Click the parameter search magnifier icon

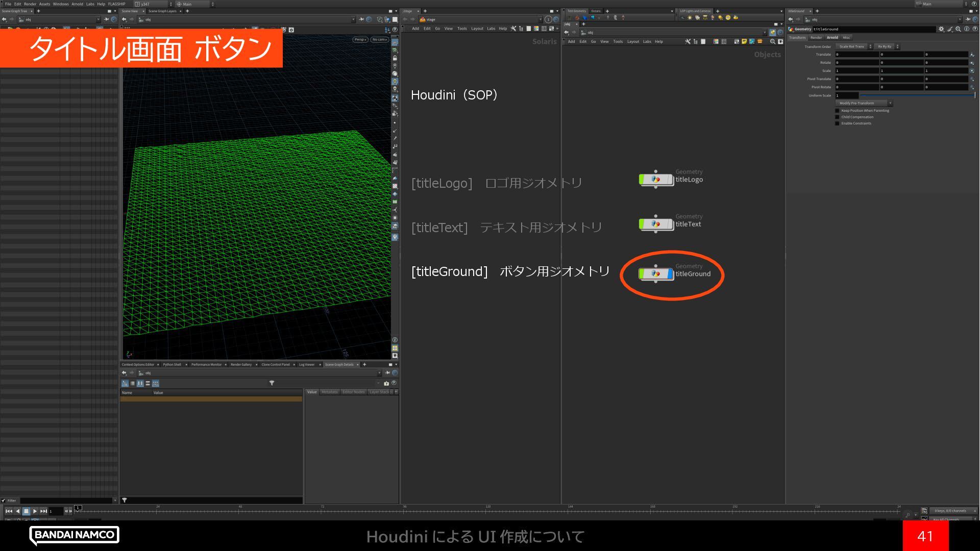(x=958, y=29)
